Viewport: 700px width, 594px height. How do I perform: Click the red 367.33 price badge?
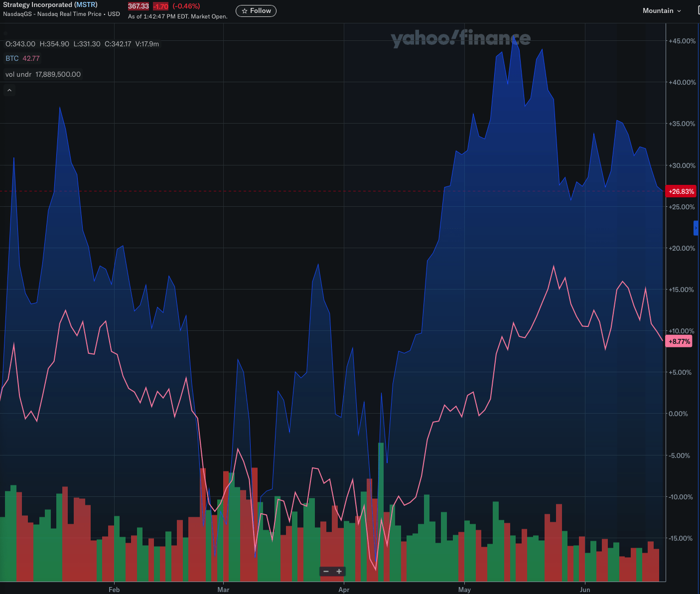click(x=139, y=6)
